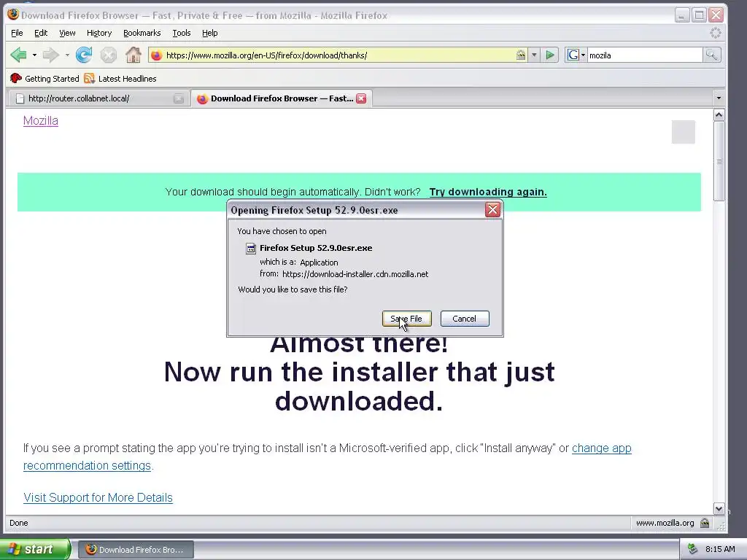This screenshot has height=560, width=747.
Task: Click the download-installer.cdn.mozilla.net source text
Action: tap(355, 274)
